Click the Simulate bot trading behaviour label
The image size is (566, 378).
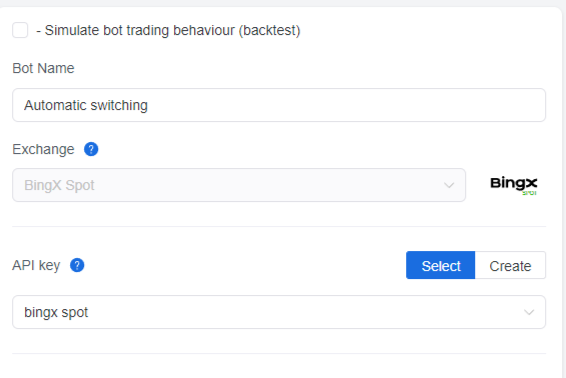[x=168, y=30]
